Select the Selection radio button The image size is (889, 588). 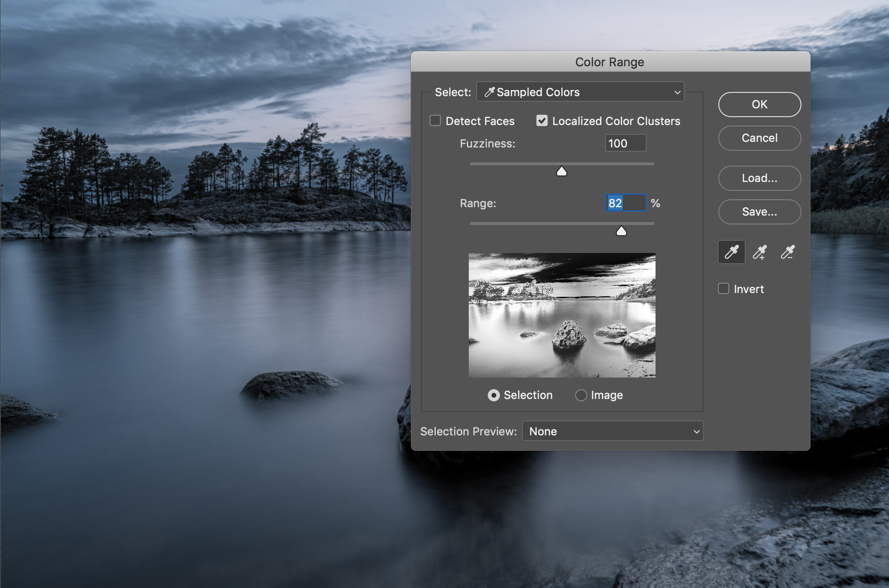tap(494, 395)
